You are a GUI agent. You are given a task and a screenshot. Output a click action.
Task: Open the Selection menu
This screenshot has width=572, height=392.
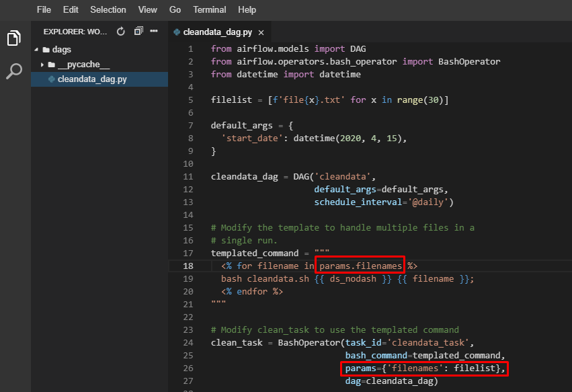click(x=108, y=10)
